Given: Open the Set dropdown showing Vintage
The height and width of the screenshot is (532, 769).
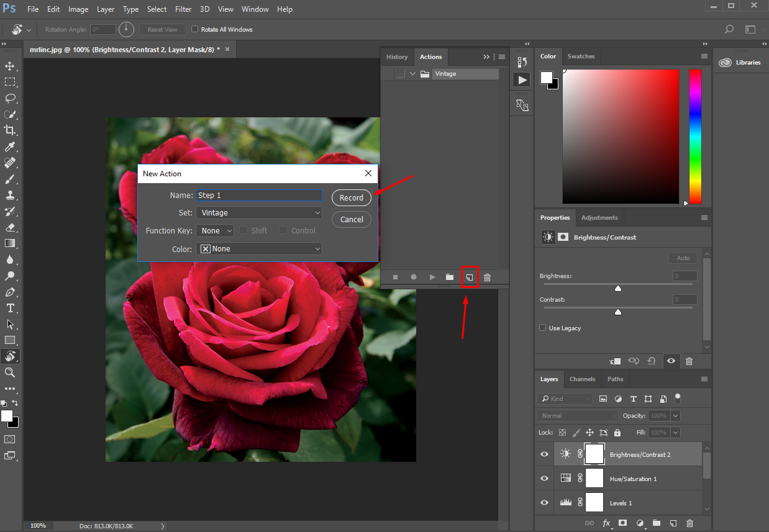Looking at the screenshot, I should point(259,213).
